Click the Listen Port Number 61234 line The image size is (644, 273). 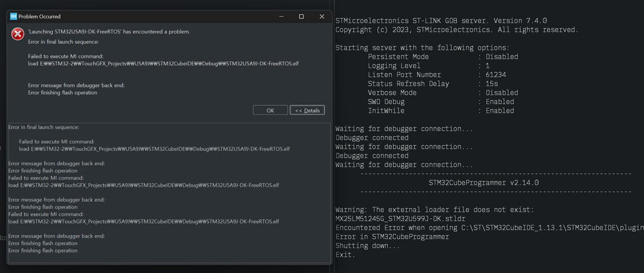click(x=432, y=75)
